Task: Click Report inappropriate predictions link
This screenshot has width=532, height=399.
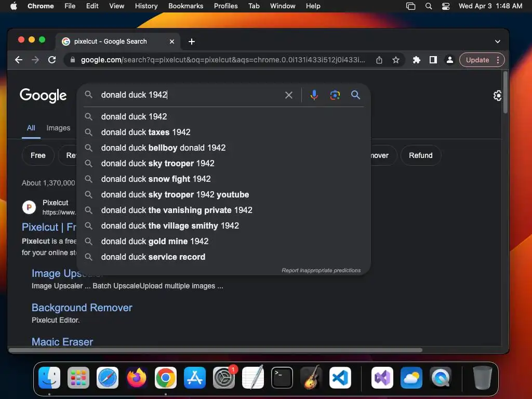Action: (x=321, y=270)
